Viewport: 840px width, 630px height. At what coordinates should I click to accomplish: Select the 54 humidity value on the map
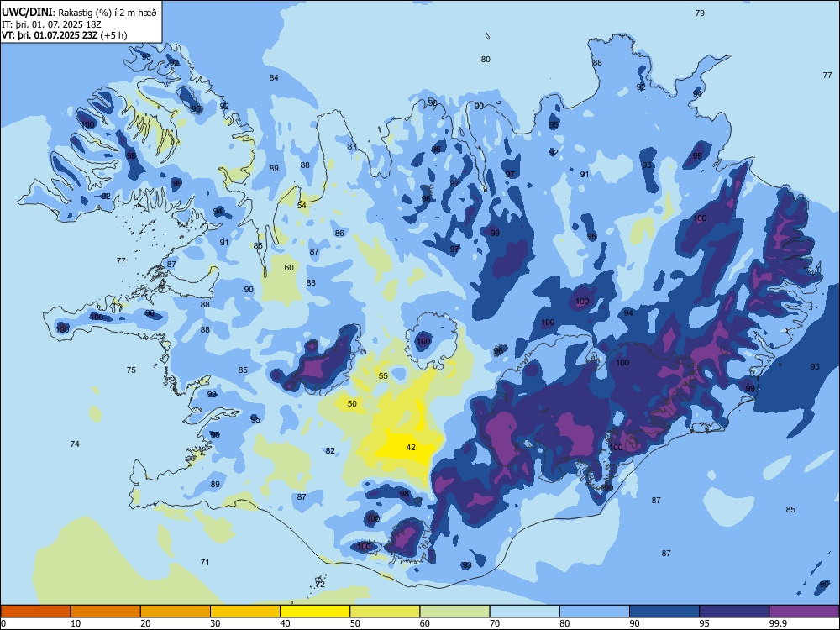(302, 206)
